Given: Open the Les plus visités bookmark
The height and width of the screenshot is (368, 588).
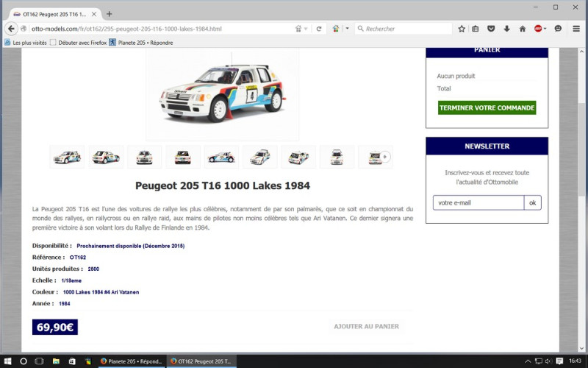Looking at the screenshot, I should (x=26, y=43).
